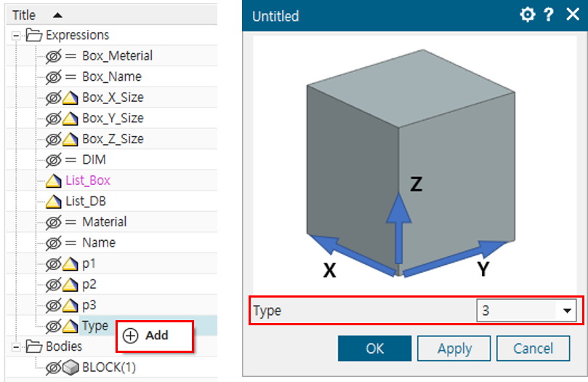588x382 pixels.
Task: Open dialog settings gear icon
Action: click(527, 15)
